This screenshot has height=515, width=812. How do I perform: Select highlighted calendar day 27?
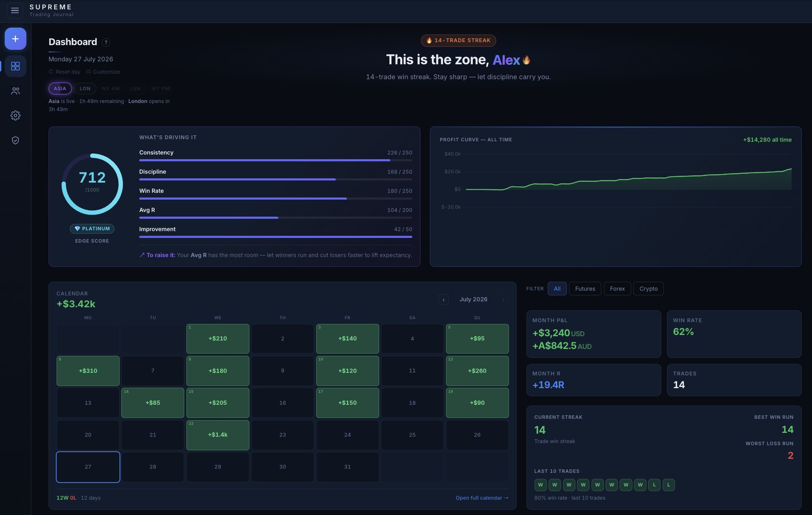pos(88,467)
